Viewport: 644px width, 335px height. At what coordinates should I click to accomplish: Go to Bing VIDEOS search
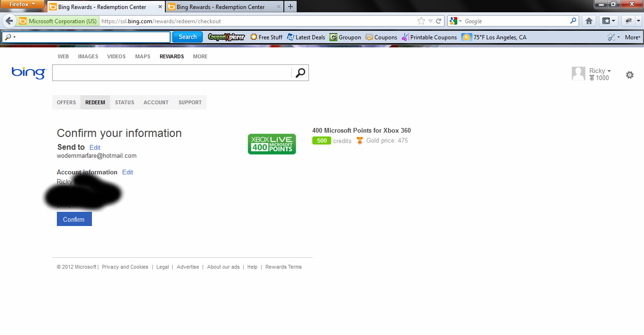pos(117,56)
